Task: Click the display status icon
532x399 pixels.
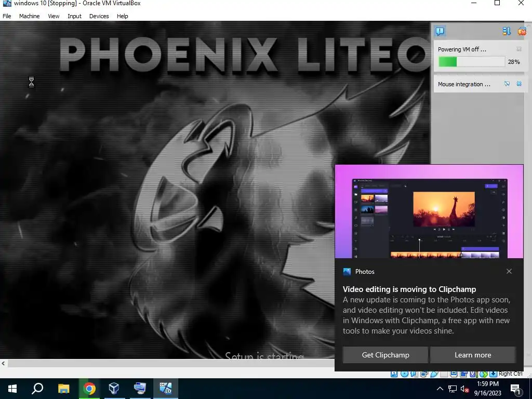Action: (x=454, y=374)
